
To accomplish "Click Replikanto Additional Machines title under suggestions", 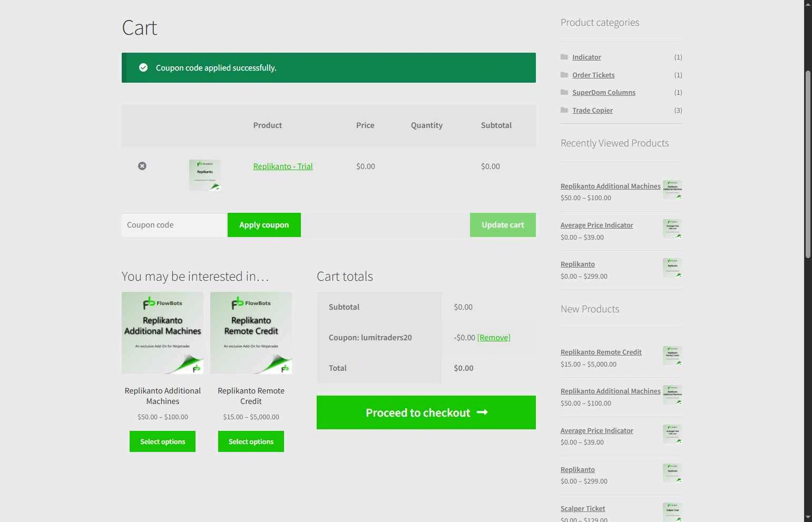I will pyautogui.click(x=163, y=396).
